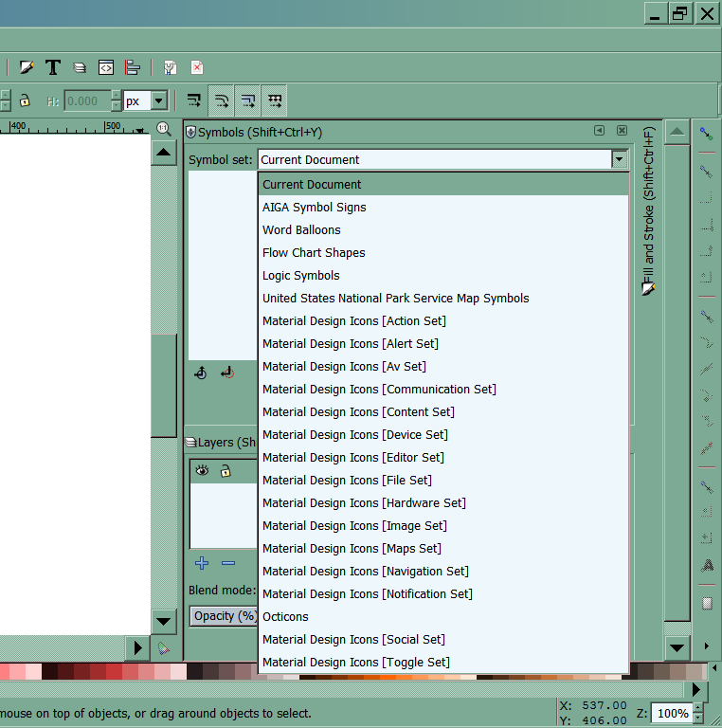The width and height of the screenshot is (722, 728).
Task: Open the XML editor icon
Action: click(106, 67)
